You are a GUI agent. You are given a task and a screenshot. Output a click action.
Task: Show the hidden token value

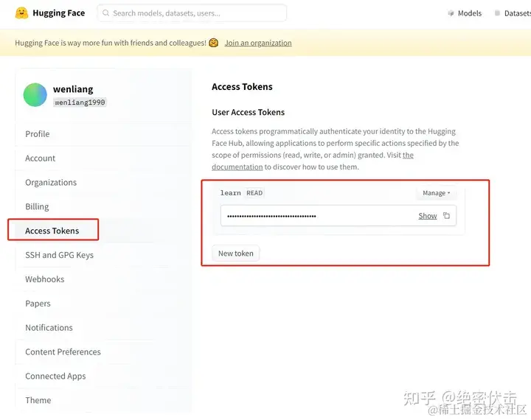[x=428, y=216]
